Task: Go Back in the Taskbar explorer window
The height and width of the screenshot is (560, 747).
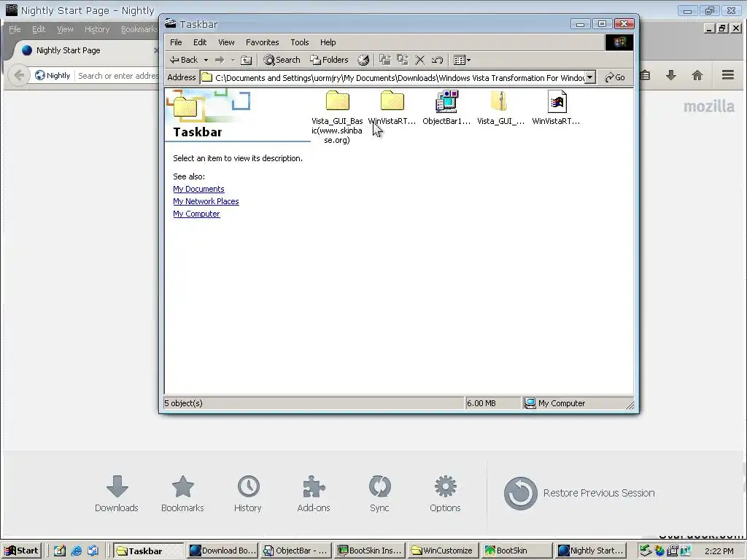Action: 184,60
